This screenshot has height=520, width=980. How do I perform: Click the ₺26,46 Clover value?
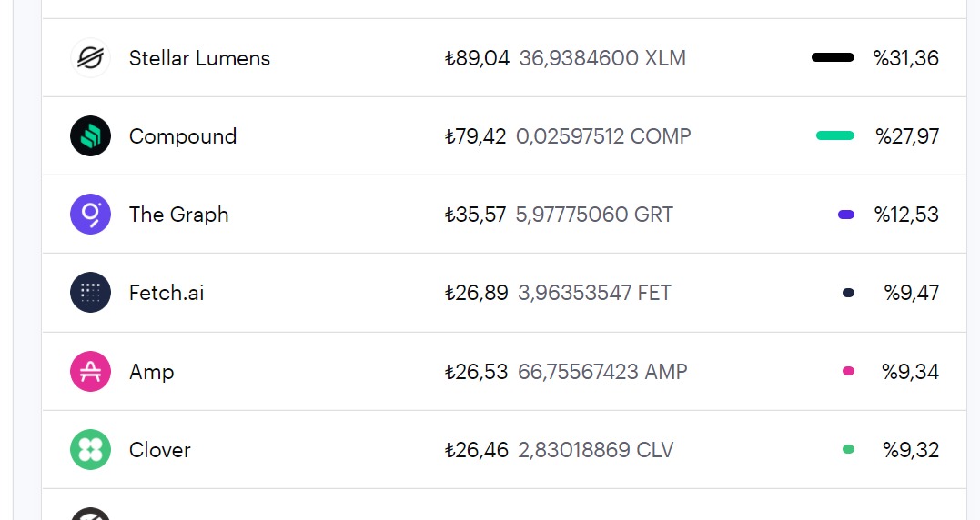click(x=476, y=450)
